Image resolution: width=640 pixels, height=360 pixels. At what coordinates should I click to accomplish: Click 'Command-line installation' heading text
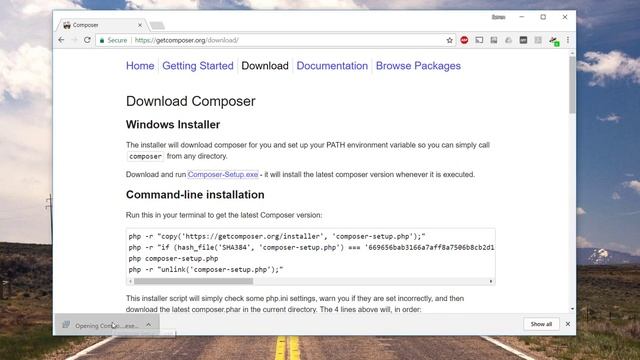click(195, 195)
